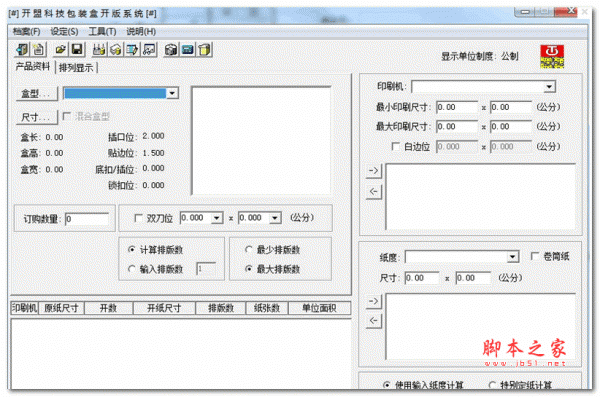Click the blue calculator panel toolbar icon
The image size is (600, 397).
click(188, 49)
